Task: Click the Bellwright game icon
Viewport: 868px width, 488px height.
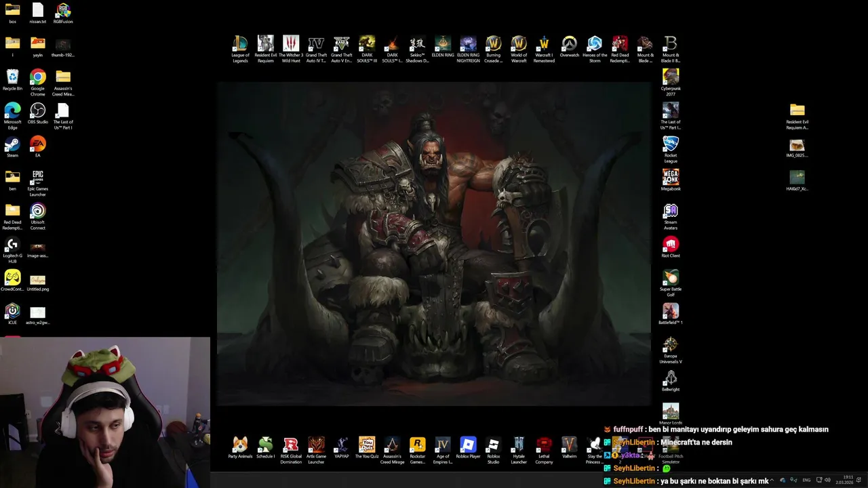Action: point(671,381)
